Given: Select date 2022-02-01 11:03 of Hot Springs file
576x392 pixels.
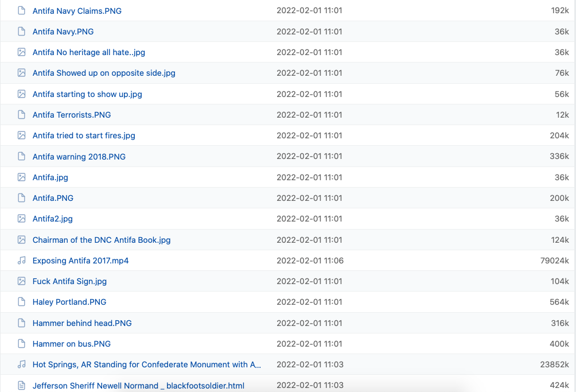Looking at the screenshot, I should (x=310, y=364).
